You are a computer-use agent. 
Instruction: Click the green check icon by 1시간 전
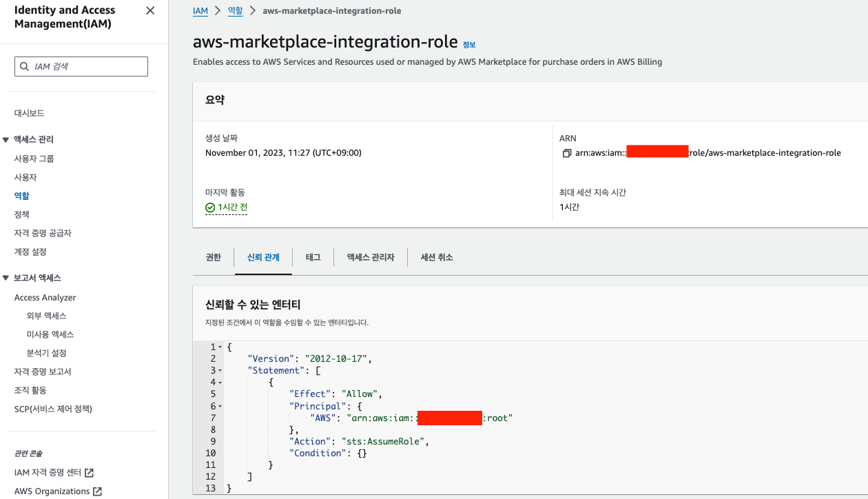(x=210, y=207)
